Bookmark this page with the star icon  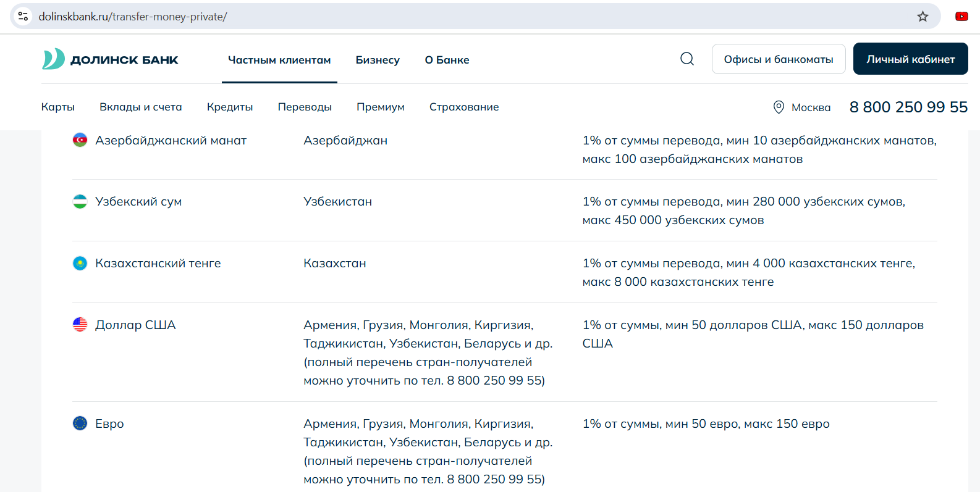click(x=923, y=17)
